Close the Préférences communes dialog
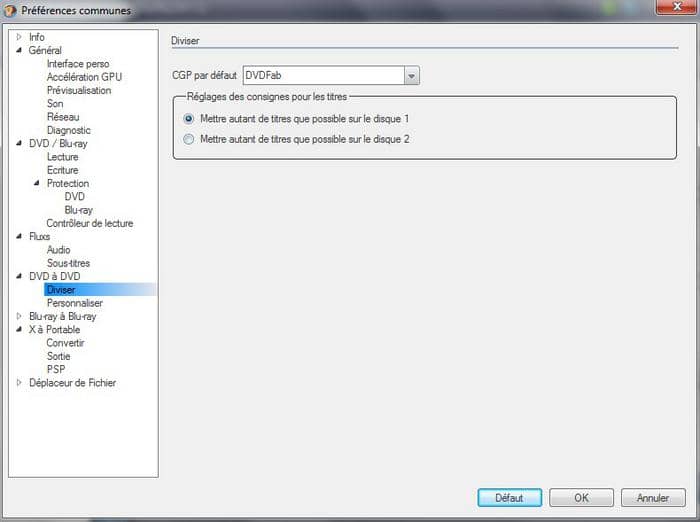700x522 pixels. tap(677, 7)
